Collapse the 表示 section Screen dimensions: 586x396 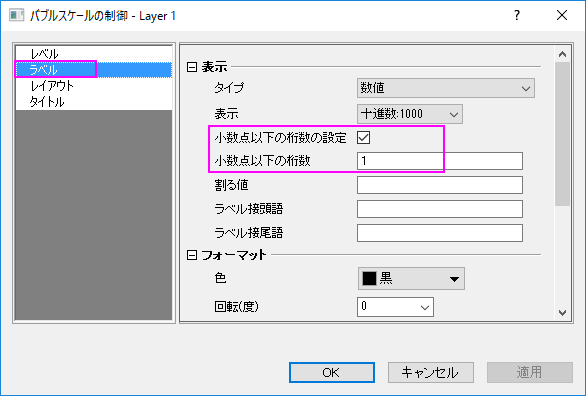192,67
